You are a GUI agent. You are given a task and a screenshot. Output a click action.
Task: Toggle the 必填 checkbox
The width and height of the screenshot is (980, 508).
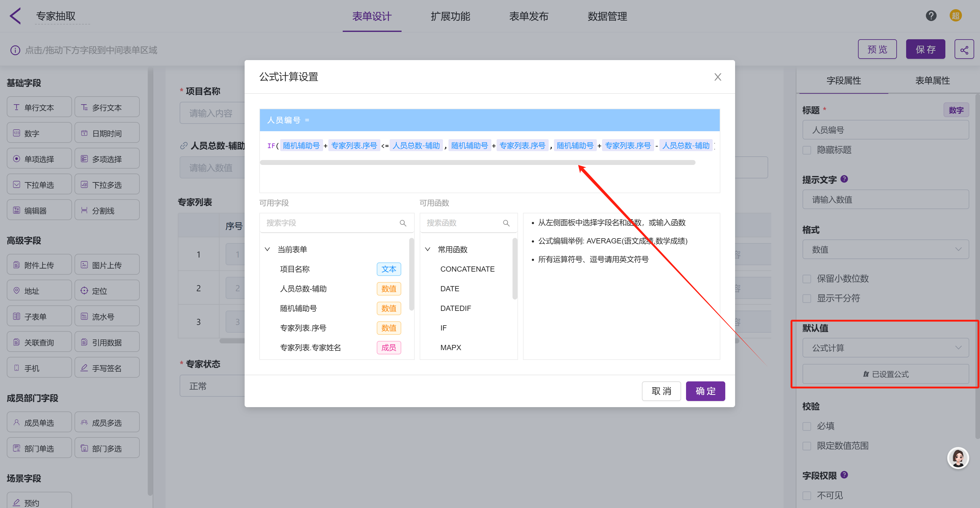pyautogui.click(x=806, y=426)
